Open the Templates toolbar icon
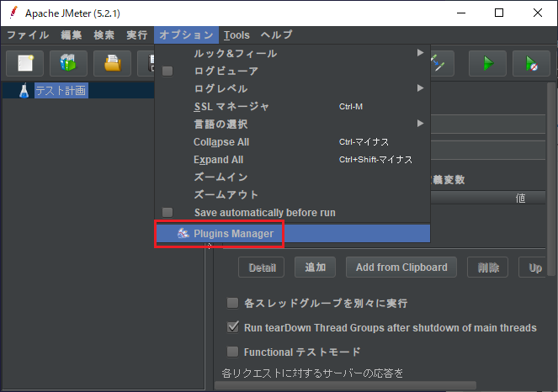The height and width of the screenshot is (392, 558). pyautogui.click(x=68, y=63)
